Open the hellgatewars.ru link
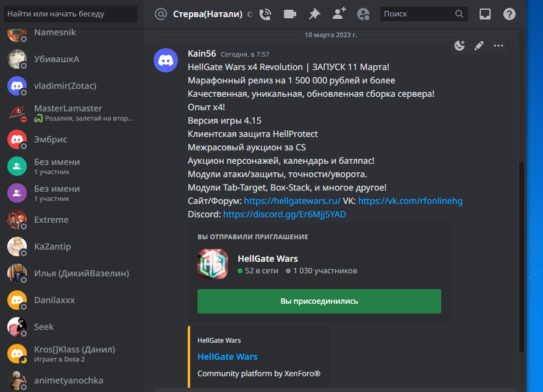543x392 pixels. 292,201
